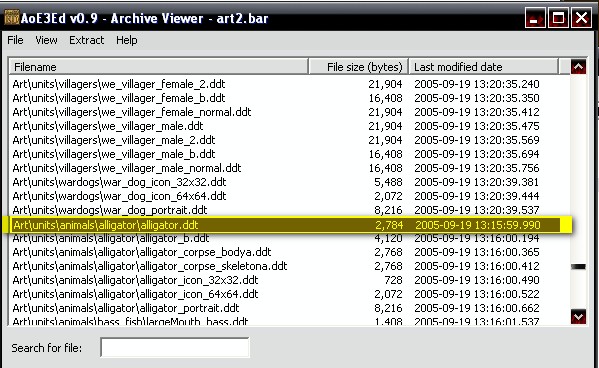Image resolution: width=599 pixels, height=368 pixels.
Task: Select we_villager_female_b.ddt row
Action: (x=289, y=98)
